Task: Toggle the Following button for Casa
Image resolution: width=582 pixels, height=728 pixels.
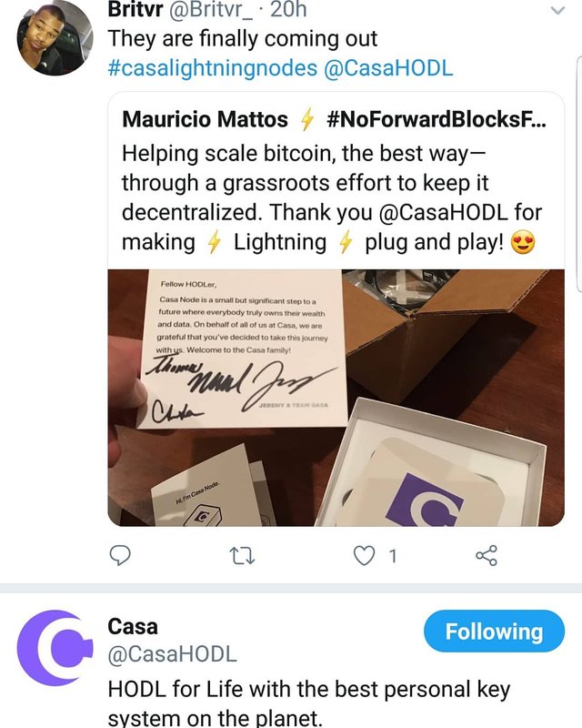Action: click(495, 632)
